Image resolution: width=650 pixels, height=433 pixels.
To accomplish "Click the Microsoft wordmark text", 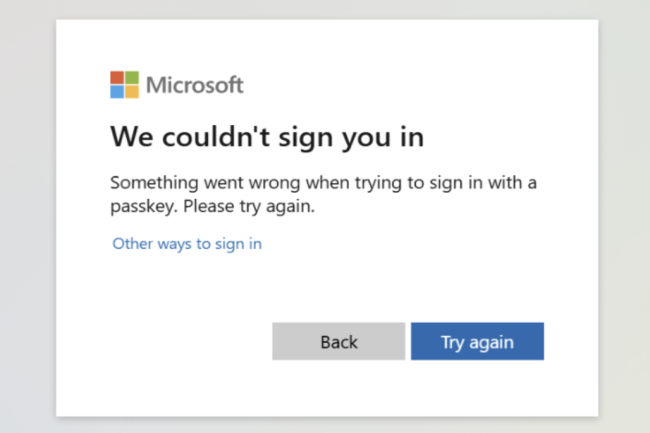I will [195, 85].
